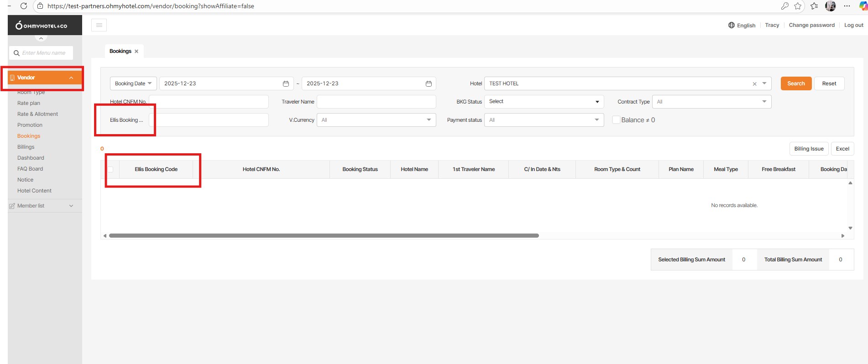
Task: Toggle the sidebar with the hamburger button
Action: pos(99,25)
